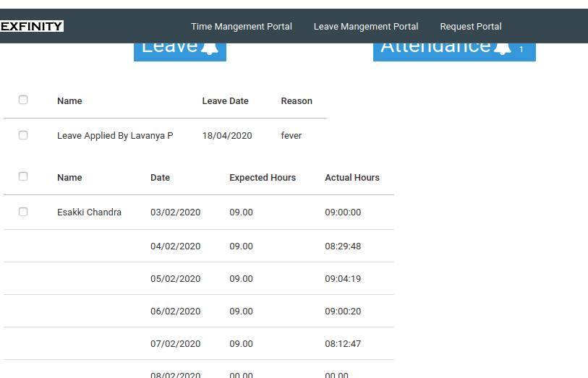Click the Attendance notifications button

pos(454,52)
